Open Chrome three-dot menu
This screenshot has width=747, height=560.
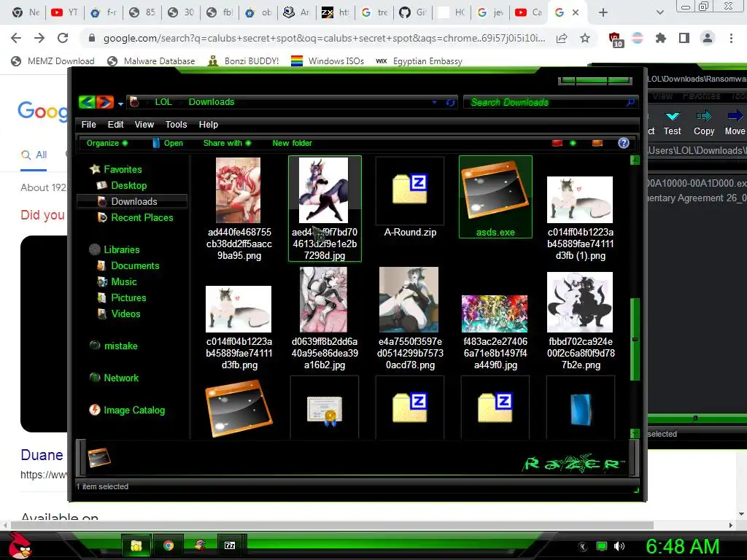pyautogui.click(x=731, y=38)
